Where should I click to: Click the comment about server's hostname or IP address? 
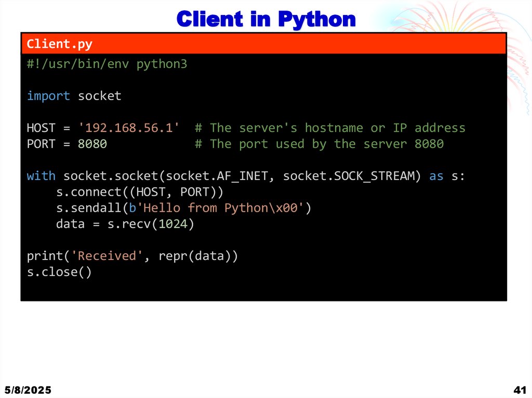pos(330,128)
